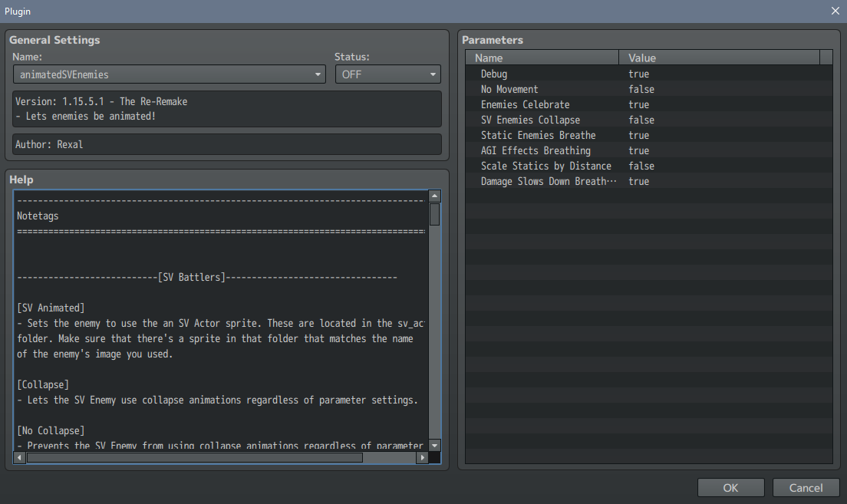Click the [SV Animated] tag in Help
Screen dimensions: 847x504
click(51, 308)
